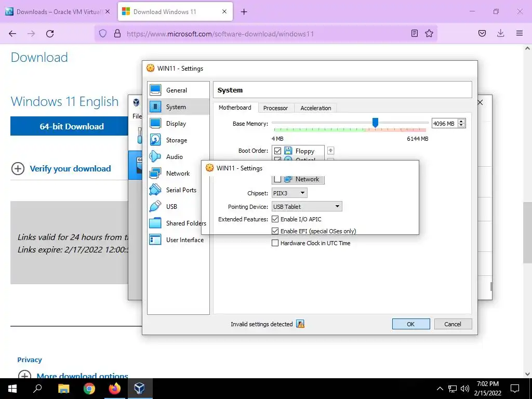
Task: Confirm settings with the OK button
Action: click(x=411, y=324)
